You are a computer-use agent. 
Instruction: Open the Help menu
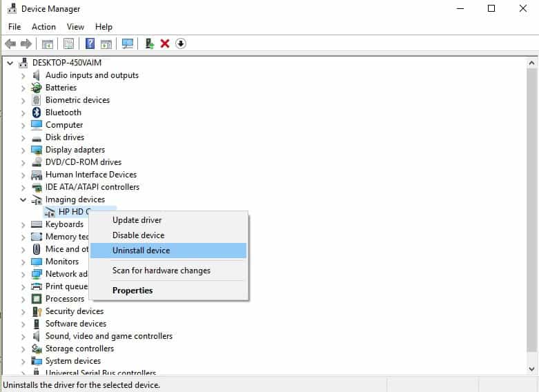(104, 27)
